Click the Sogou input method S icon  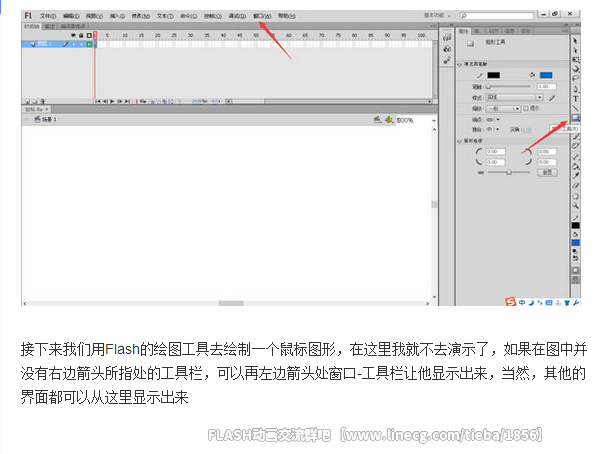pyautogui.click(x=511, y=302)
